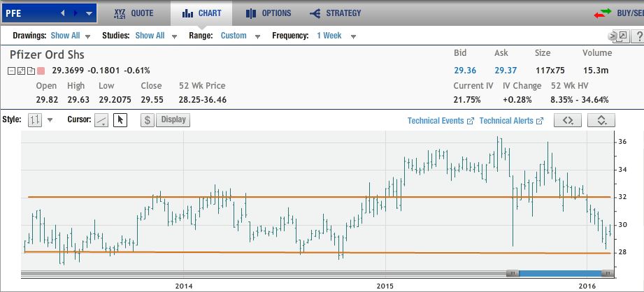Viewport: 644px width, 292px height.
Task: Click the left handle of time range slider
Action: [513, 273]
